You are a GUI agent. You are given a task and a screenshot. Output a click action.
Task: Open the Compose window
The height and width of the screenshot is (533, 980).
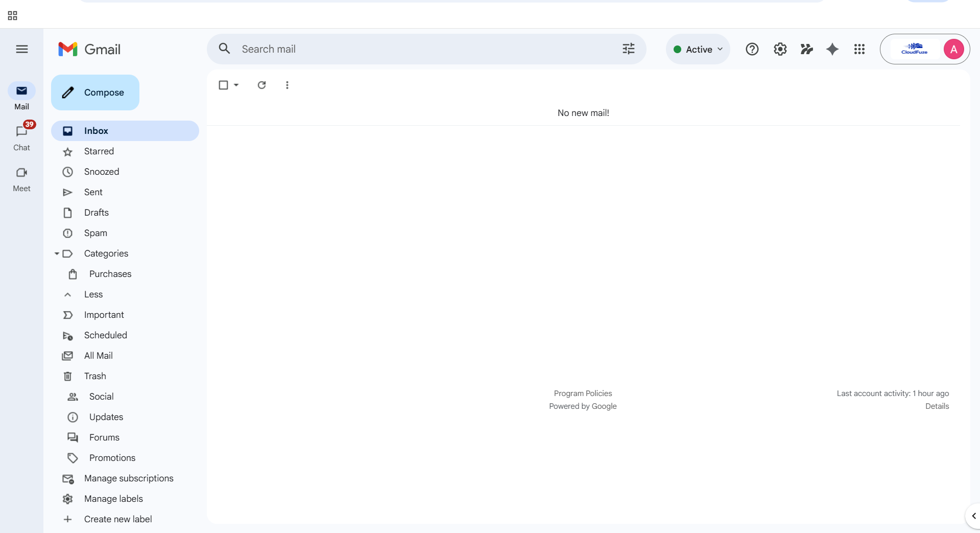pyautogui.click(x=95, y=92)
